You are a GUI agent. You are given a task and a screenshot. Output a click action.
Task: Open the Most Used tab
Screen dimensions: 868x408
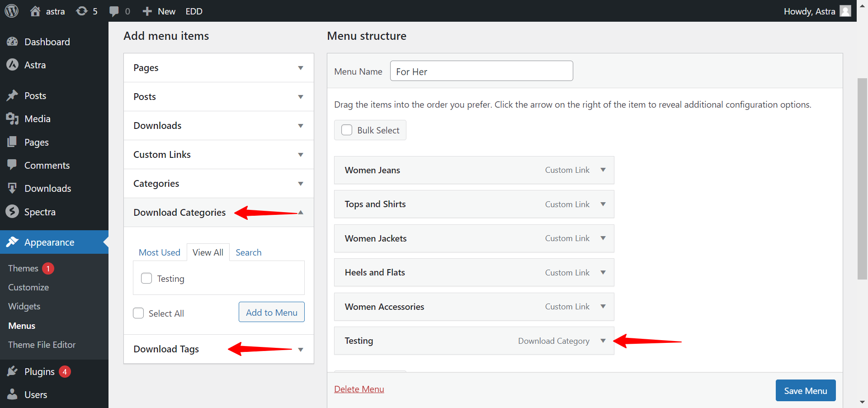coord(159,252)
